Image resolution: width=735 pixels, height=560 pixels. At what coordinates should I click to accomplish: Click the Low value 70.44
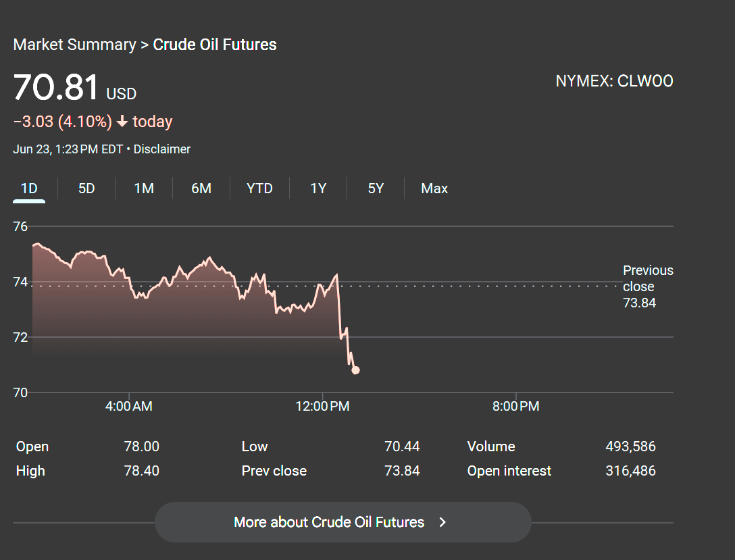coord(402,446)
